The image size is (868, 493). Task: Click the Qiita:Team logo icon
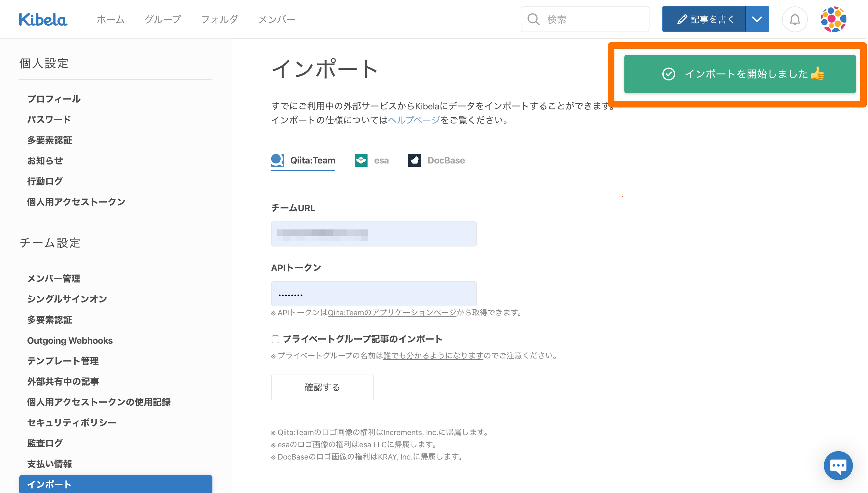(x=277, y=160)
